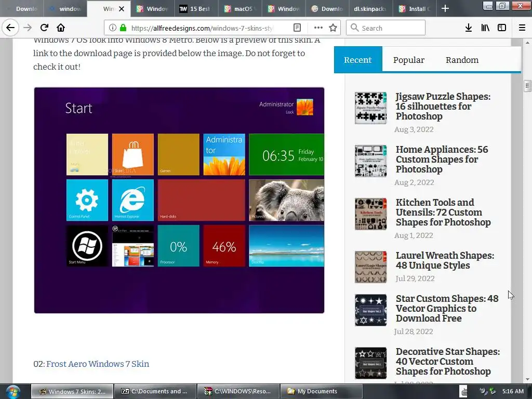Open the Windows Start orb
This screenshot has height=399, width=532.
12,391
